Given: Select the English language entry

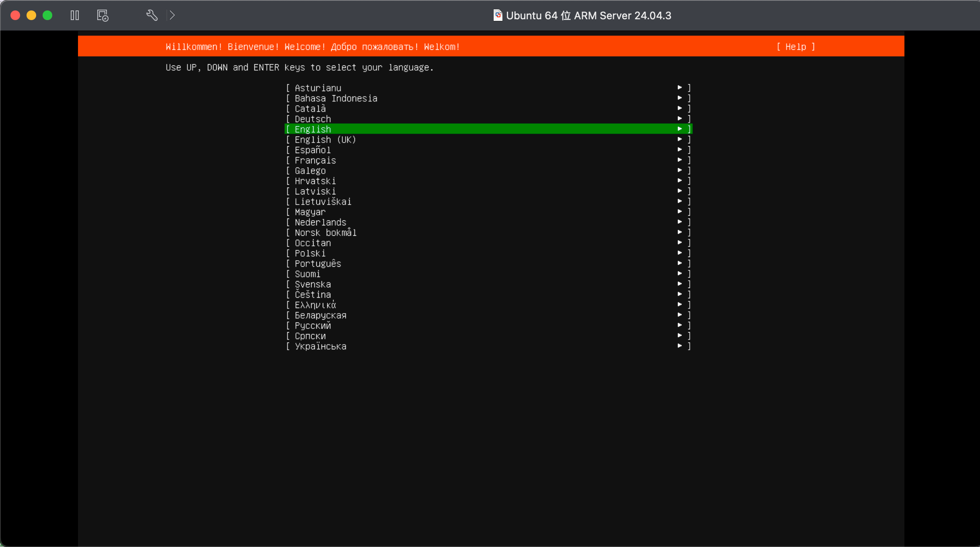Looking at the screenshot, I should pos(313,129).
